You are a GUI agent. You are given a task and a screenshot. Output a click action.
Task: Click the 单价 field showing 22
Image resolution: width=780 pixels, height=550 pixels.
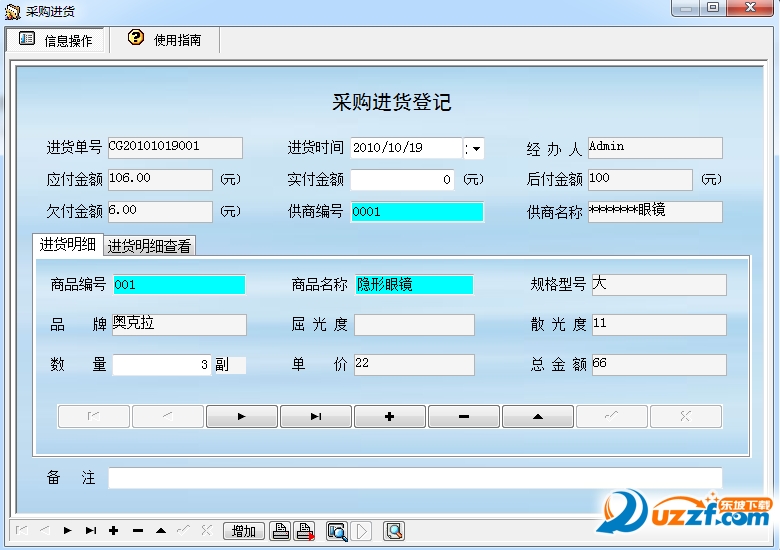point(414,365)
